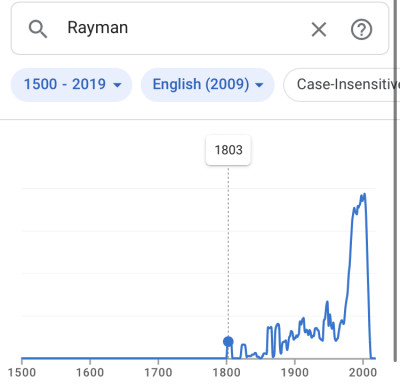This screenshot has height=385, width=400.
Task: Toggle the Case-Insensitive chip
Action: [x=342, y=85]
